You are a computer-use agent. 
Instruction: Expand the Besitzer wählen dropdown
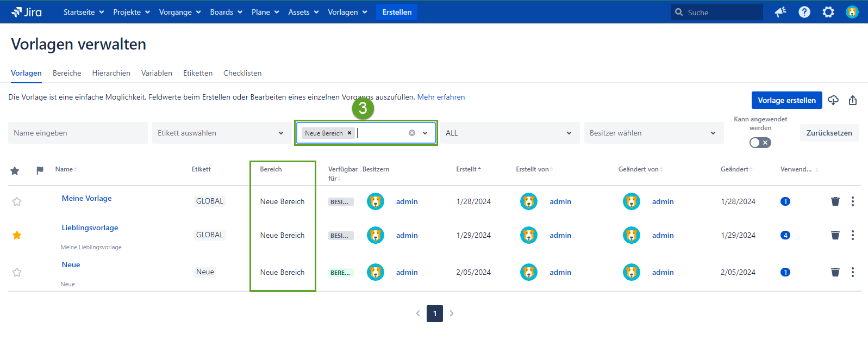(653, 133)
